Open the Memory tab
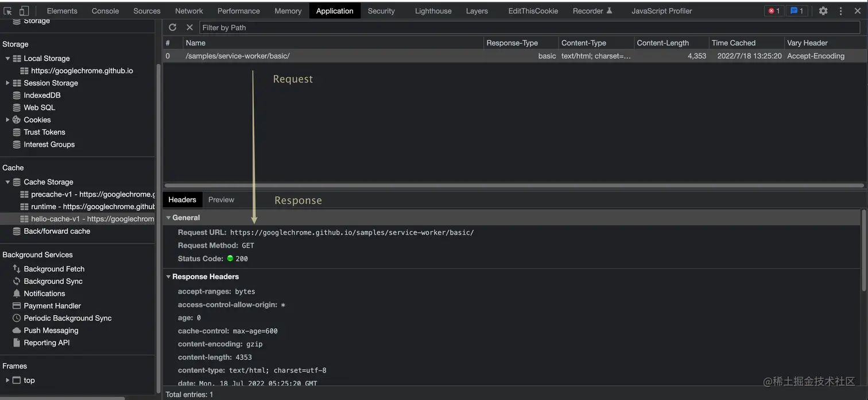The height and width of the screenshot is (400, 868). [288, 11]
